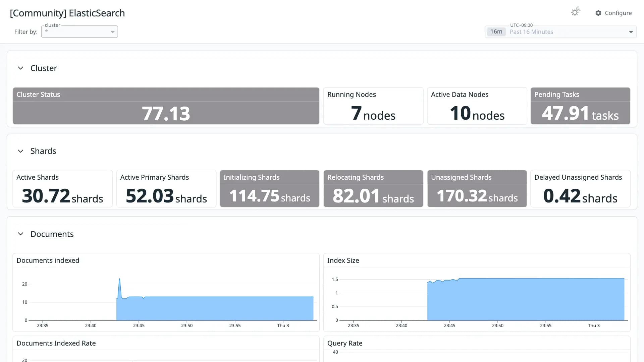Open the Past 16 Minutes time range dropdown
Viewport: 644px width, 362px height.
561,32
